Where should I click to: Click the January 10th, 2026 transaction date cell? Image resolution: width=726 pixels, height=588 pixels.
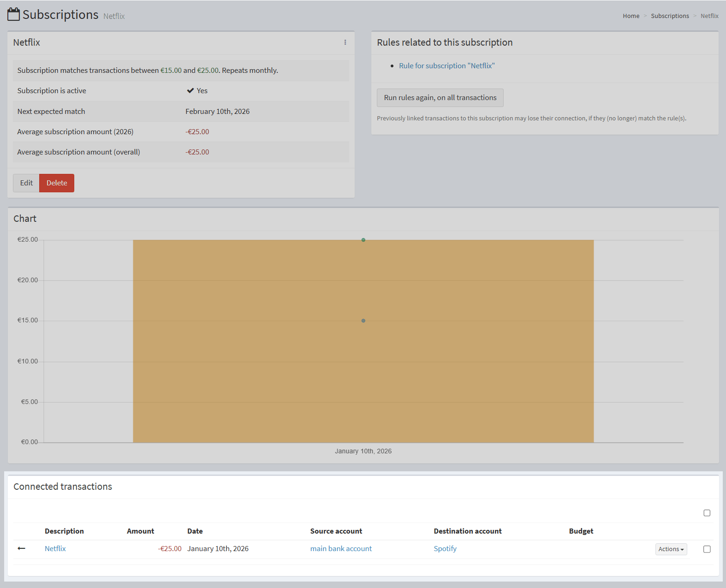coord(218,548)
